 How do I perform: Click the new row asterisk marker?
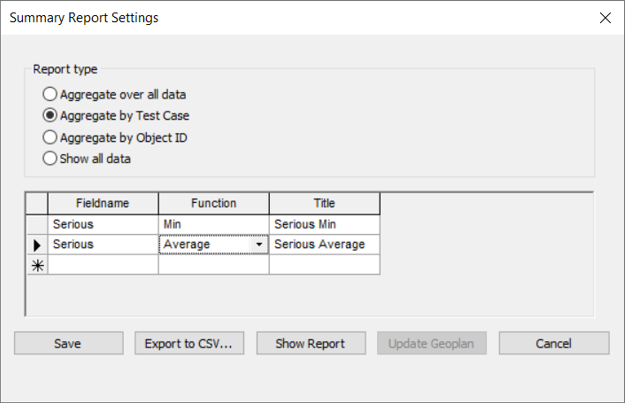pos(36,265)
